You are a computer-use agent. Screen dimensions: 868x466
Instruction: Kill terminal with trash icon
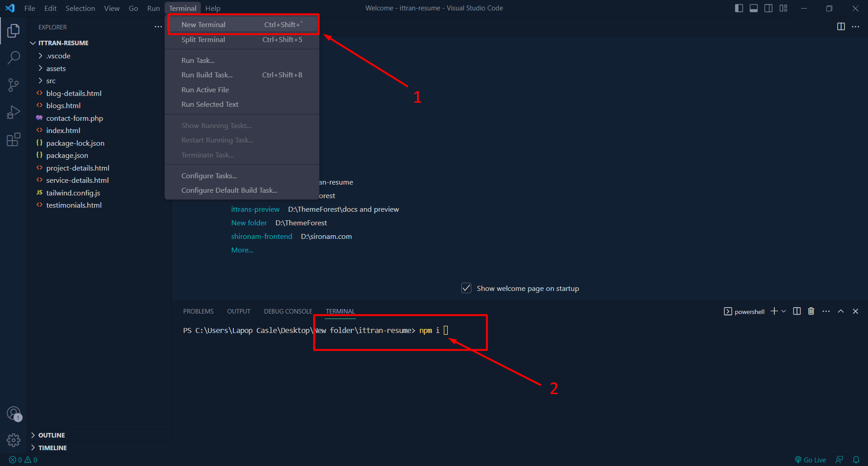coord(811,311)
